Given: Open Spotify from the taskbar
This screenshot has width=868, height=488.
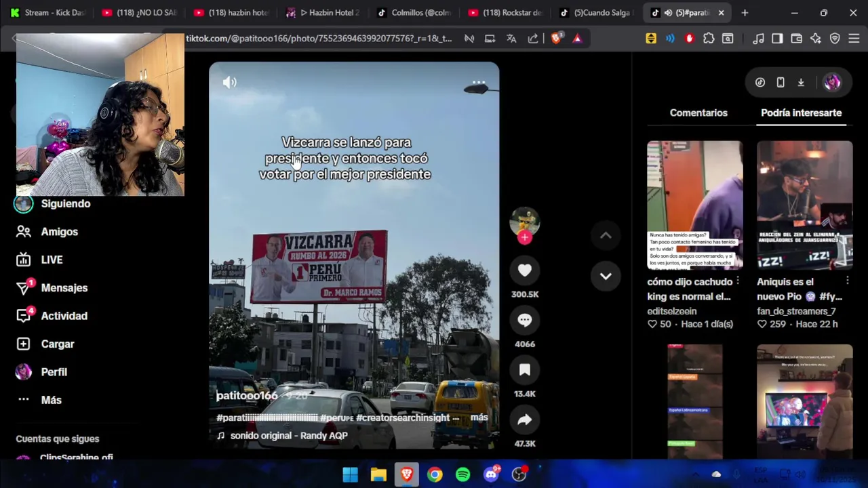Looking at the screenshot, I should pyautogui.click(x=462, y=474).
